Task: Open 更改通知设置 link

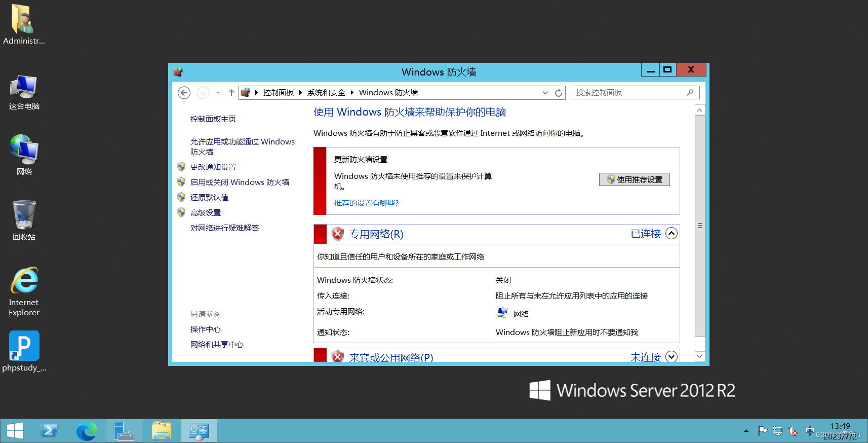Action: pos(213,167)
